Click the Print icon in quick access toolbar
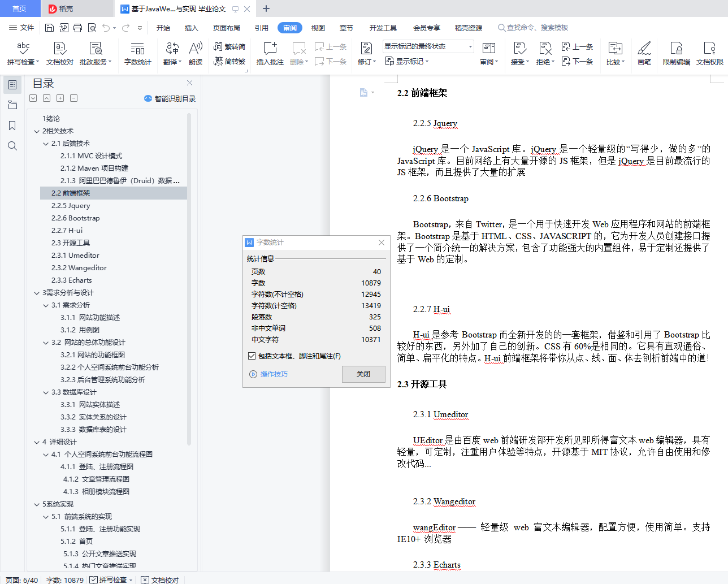This screenshot has height=584, width=728. coord(77,28)
